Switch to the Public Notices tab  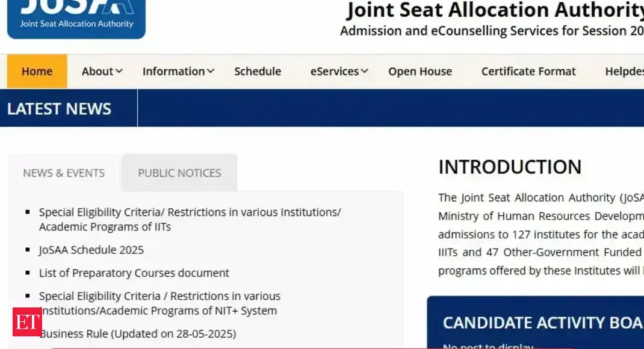179,173
